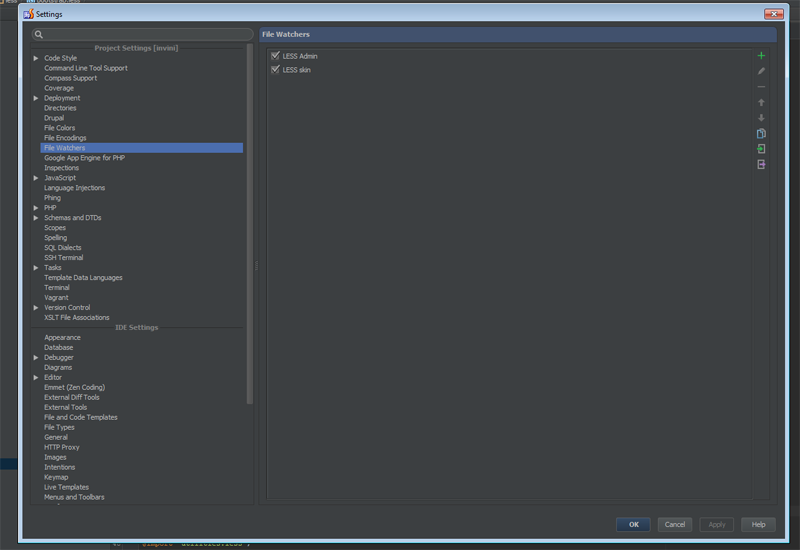800x550 pixels.
Task: Click the Apply button
Action: coord(716,524)
